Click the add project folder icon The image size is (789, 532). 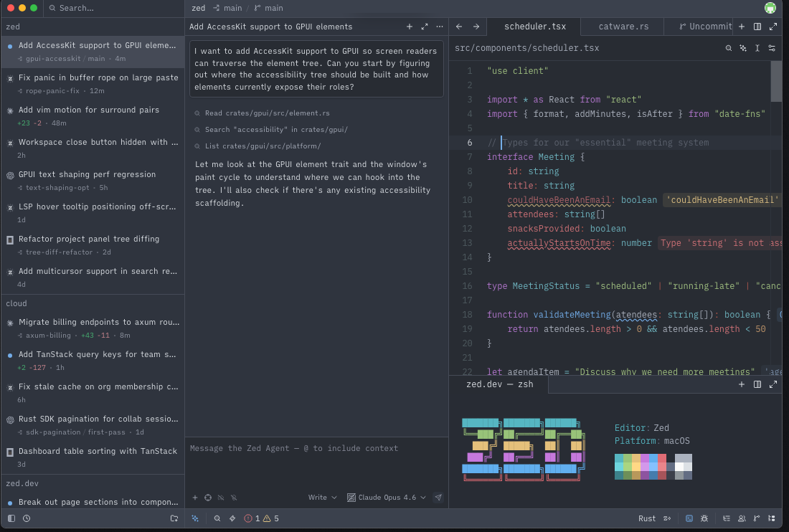[x=174, y=518]
